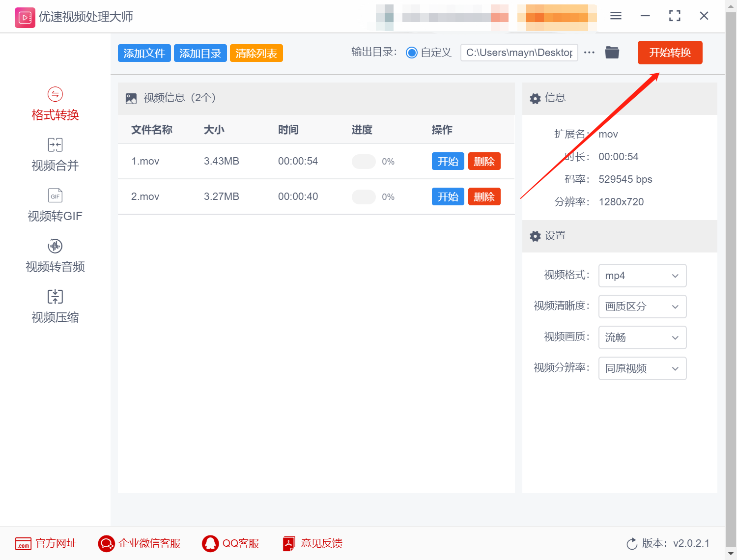Open the 企业微信客服 link text
The image size is (737, 560).
click(x=149, y=543)
